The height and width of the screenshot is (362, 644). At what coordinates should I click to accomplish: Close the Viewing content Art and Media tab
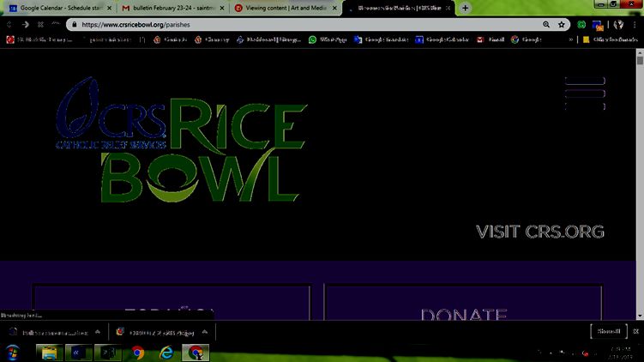334,8
